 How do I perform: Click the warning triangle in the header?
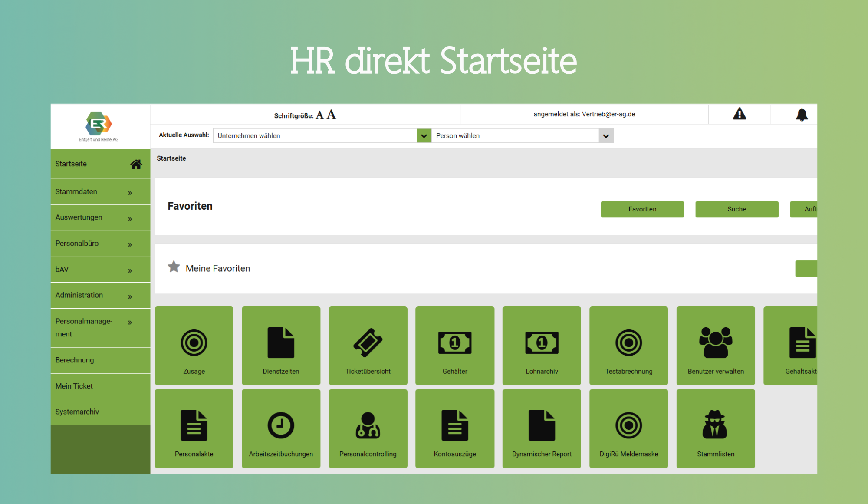pyautogui.click(x=740, y=114)
